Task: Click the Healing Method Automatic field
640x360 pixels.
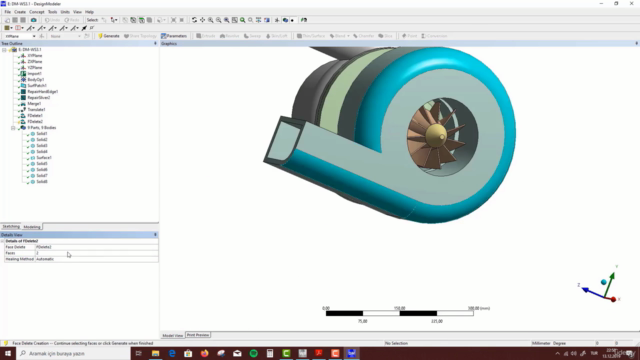Action: tap(96, 259)
